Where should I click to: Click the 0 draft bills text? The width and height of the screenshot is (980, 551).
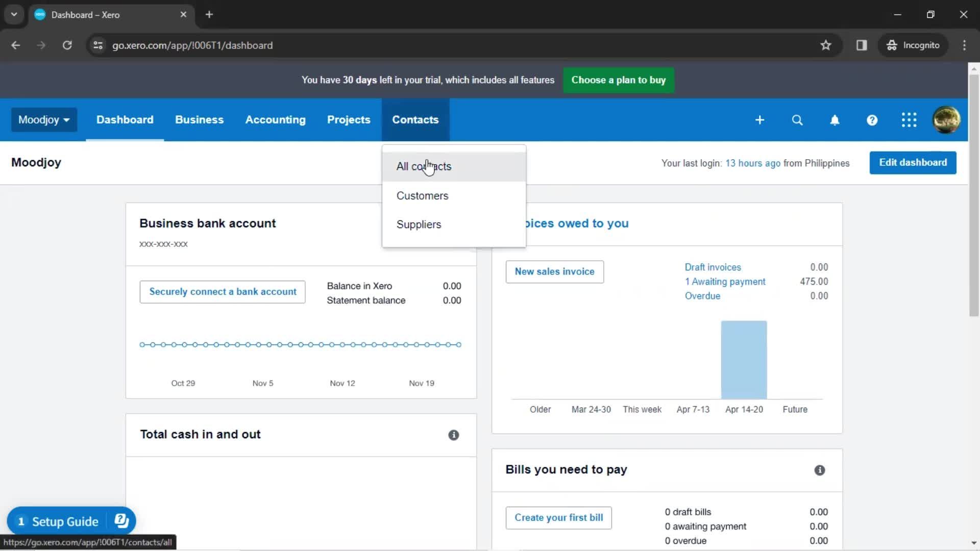[688, 512]
